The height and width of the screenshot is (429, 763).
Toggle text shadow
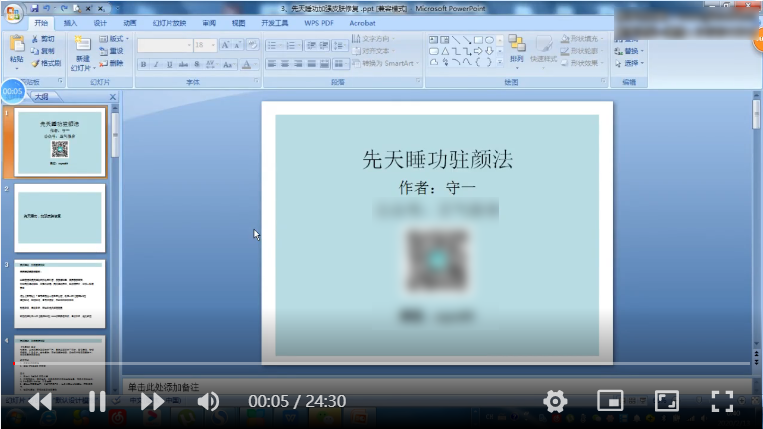click(x=197, y=64)
